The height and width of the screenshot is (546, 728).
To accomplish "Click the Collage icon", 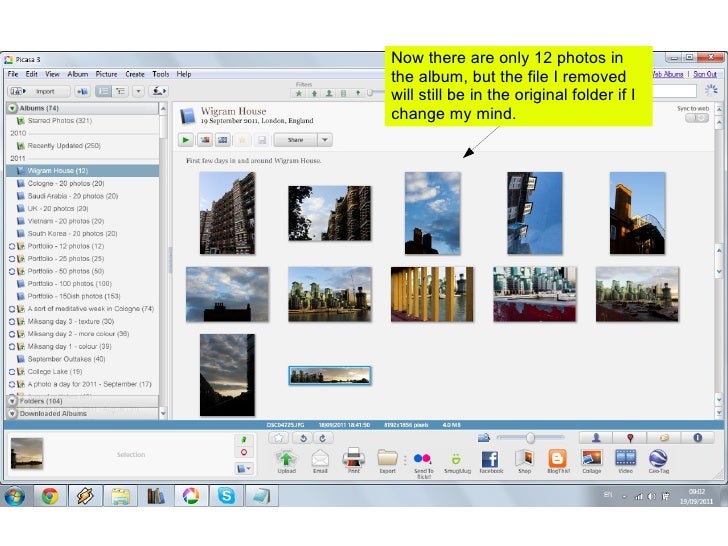I will tap(592, 458).
